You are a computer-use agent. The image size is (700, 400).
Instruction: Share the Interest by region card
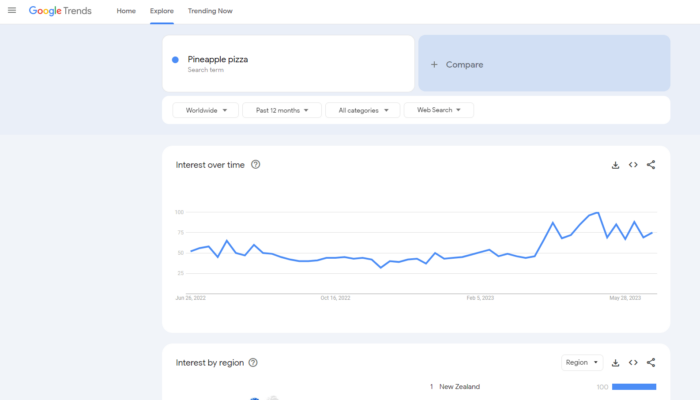651,362
